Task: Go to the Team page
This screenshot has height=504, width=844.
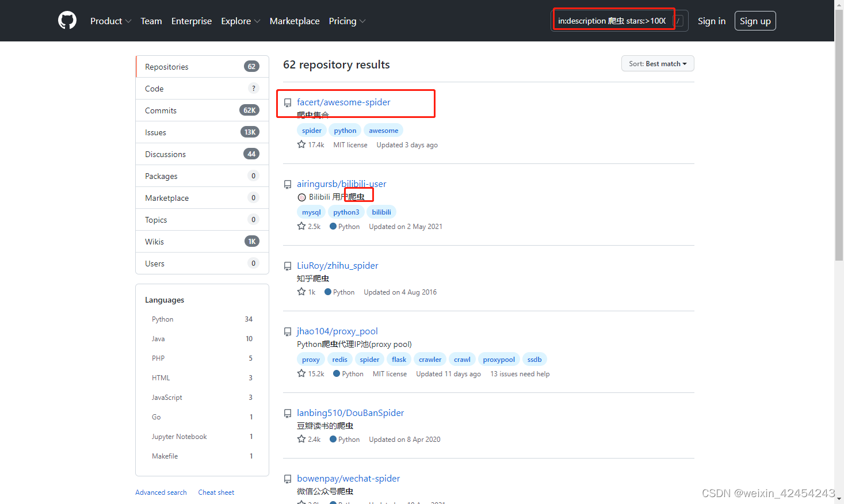Action: pyautogui.click(x=151, y=21)
